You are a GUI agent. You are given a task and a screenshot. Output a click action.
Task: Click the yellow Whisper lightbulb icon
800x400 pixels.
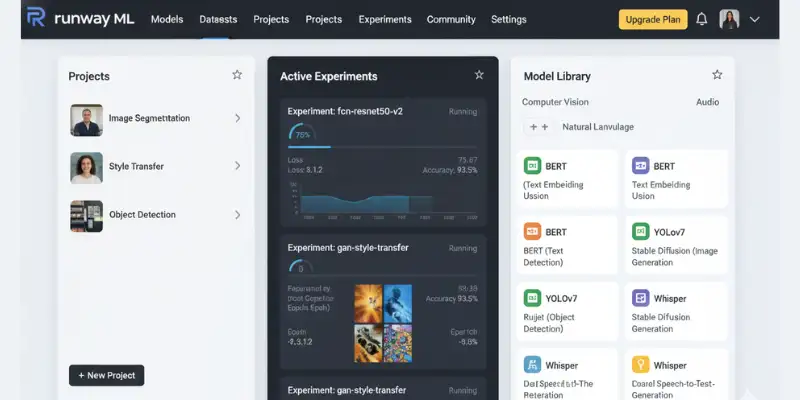(x=640, y=365)
